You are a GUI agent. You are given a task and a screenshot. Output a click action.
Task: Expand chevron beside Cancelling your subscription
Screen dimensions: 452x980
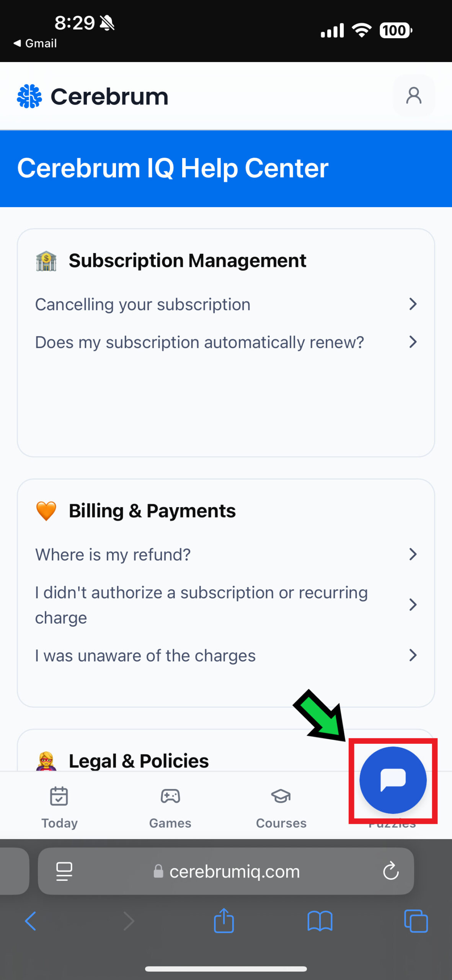click(x=413, y=304)
